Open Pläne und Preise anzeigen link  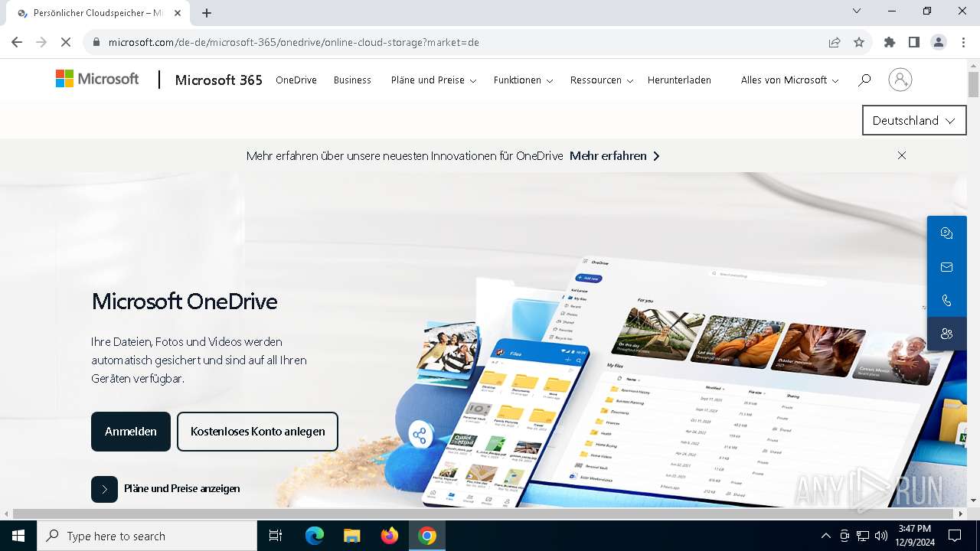click(182, 488)
